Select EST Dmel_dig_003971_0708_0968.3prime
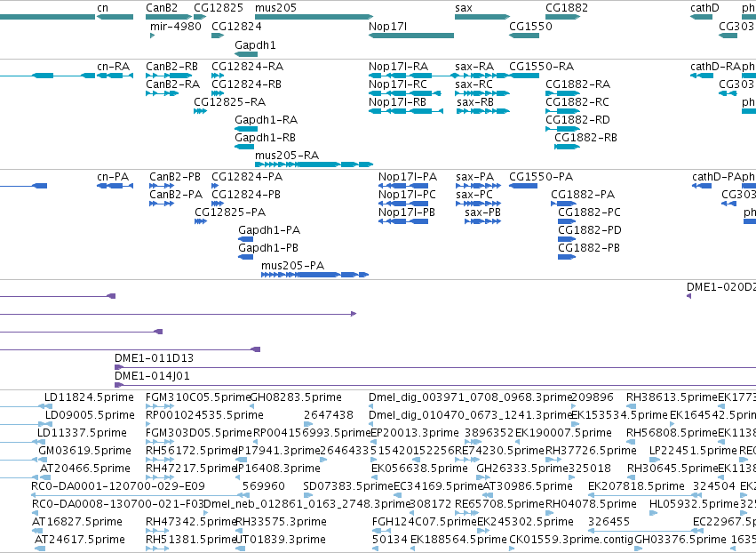756x553 pixels. (470, 397)
